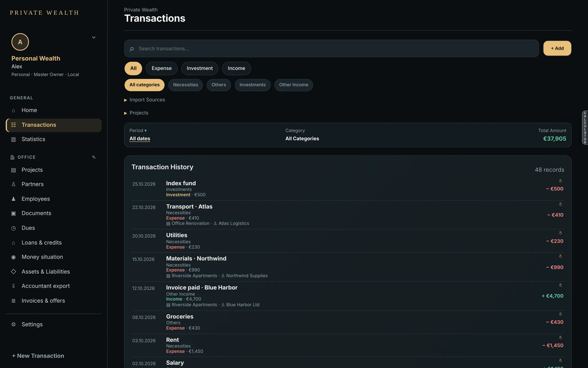Click the Search transactions field
This screenshot has height=368, width=588.
331,48
